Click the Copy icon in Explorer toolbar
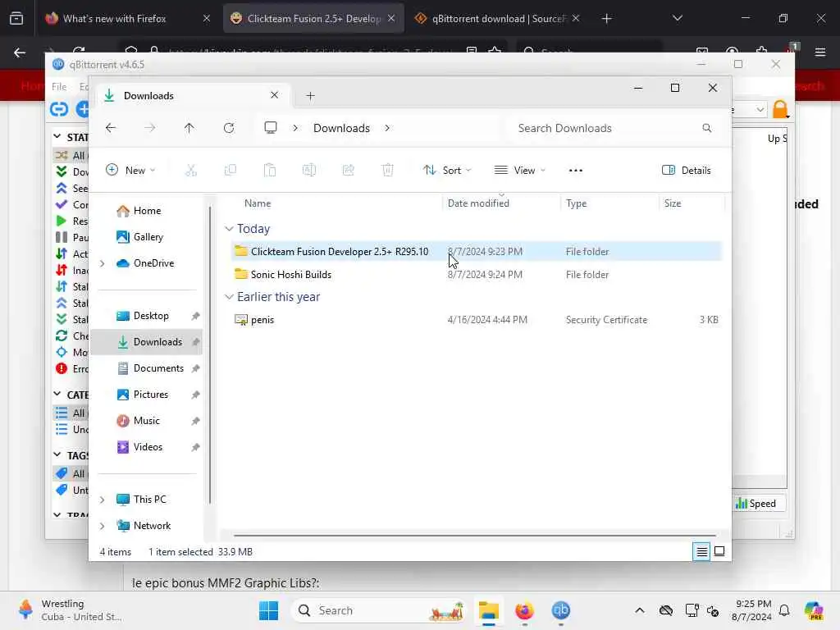Screen dimensions: 840x630 [231, 171]
